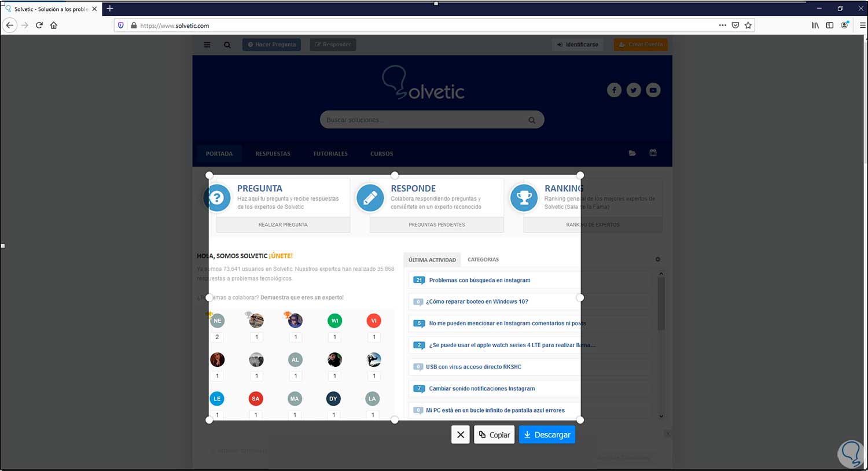Click the folder icon beside the nav tabs
868x471 pixels.
(632, 153)
